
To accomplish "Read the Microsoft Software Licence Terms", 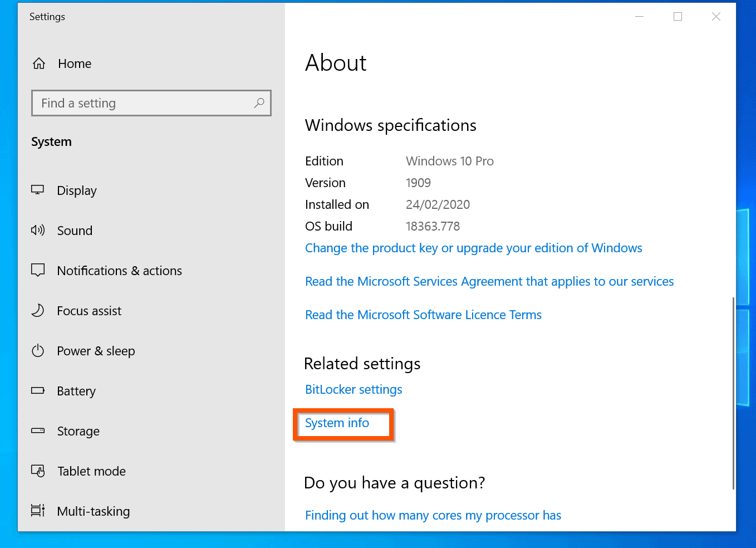I will [x=423, y=315].
